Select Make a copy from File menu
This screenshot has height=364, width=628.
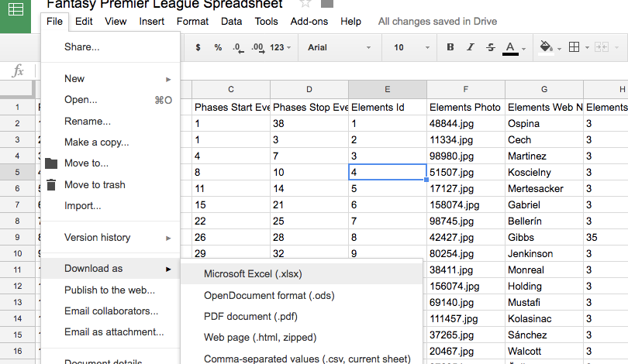pyautogui.click(x=96, y=143)
